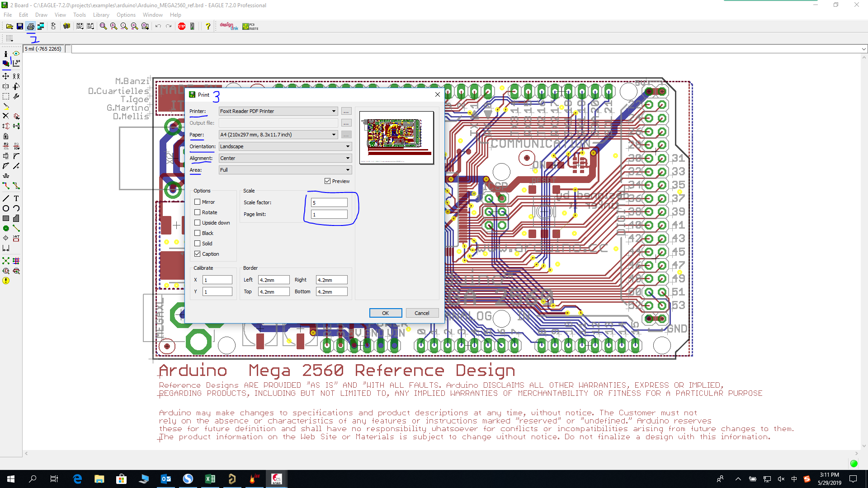
Task: Select the Circle drawing tool
Action: 6,208
